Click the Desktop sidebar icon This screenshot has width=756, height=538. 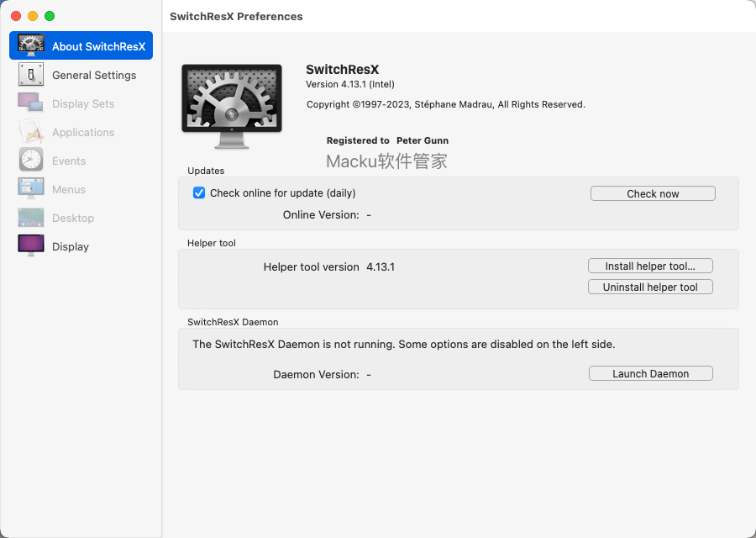(x=31, y=218)
